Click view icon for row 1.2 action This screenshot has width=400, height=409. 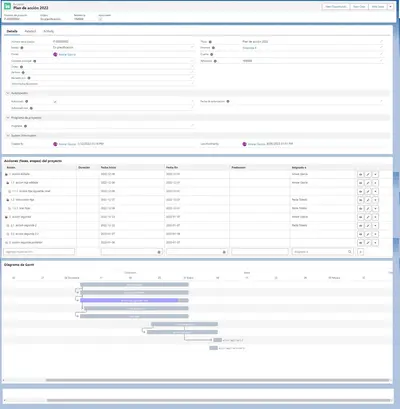(x=360, y=200)
